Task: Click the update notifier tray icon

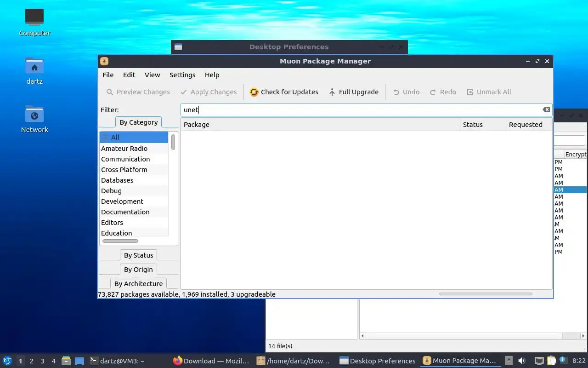Action: [x=564, y=361]
